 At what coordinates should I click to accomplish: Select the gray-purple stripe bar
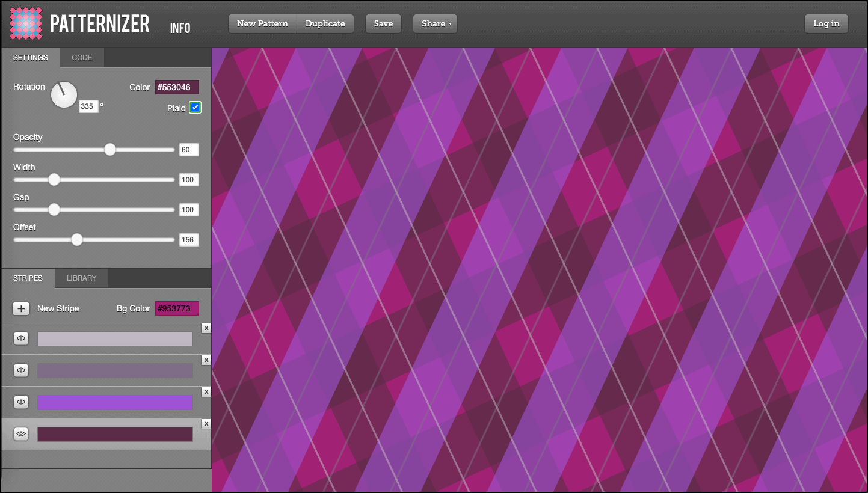click(115, 370)
